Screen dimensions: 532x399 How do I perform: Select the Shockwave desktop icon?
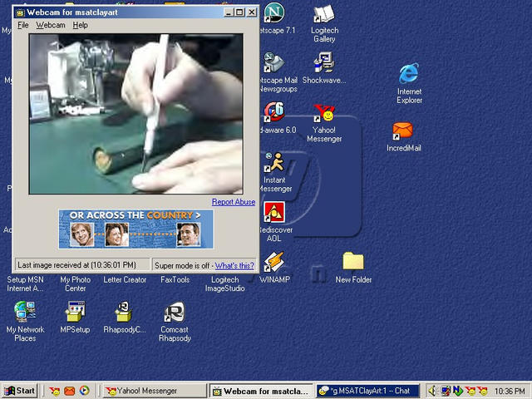pyautogui.click(x=324, y=62)
